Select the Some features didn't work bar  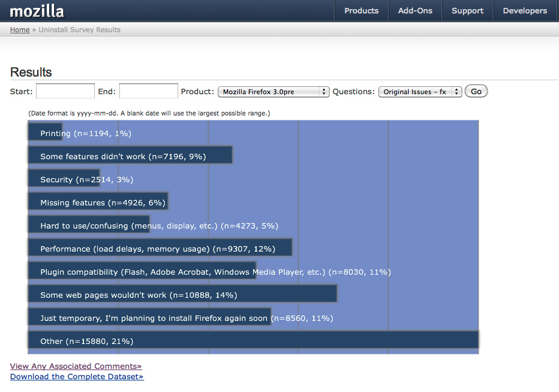tap(130, 155)
